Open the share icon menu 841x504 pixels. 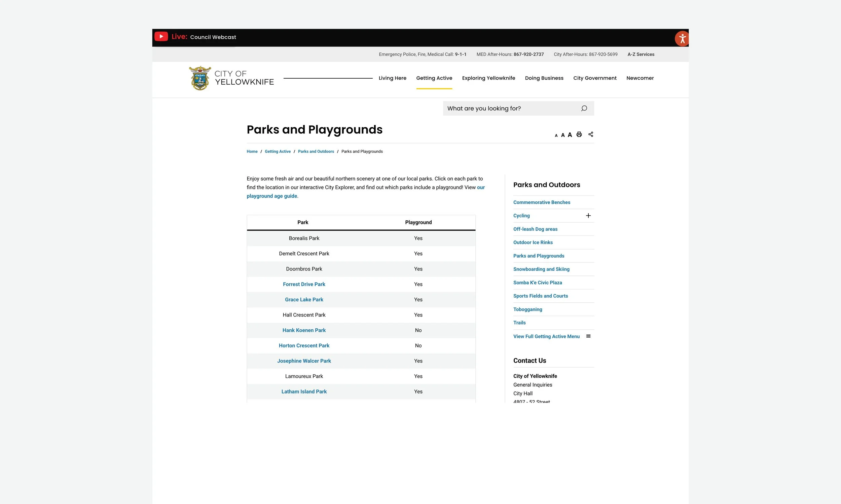tap(591, 134)
